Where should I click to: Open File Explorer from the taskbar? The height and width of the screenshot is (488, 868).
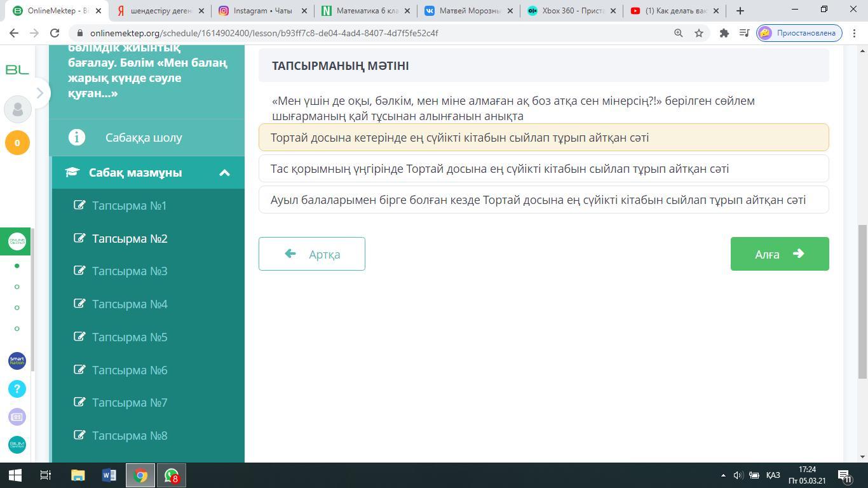pyautogui.click(x=78, y=475)
